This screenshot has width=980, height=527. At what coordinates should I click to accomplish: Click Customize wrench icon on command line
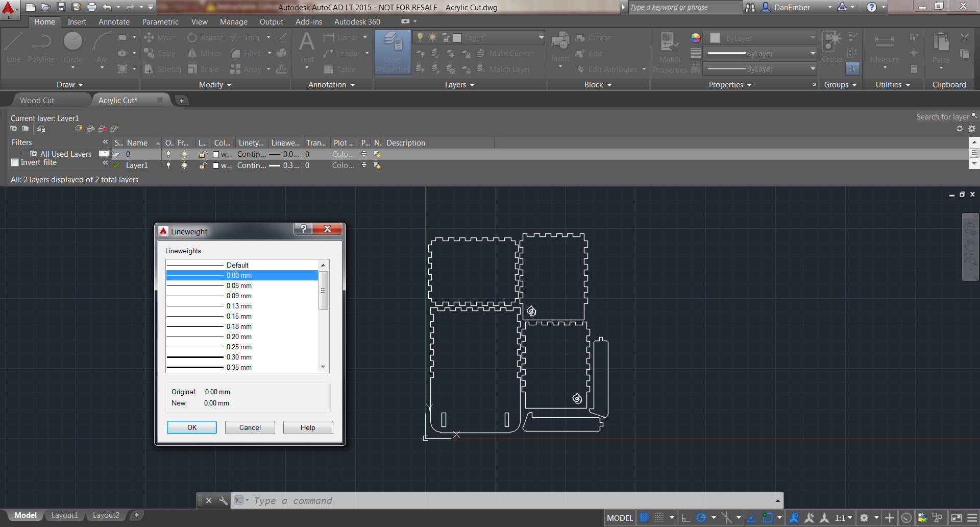point(223,500)
